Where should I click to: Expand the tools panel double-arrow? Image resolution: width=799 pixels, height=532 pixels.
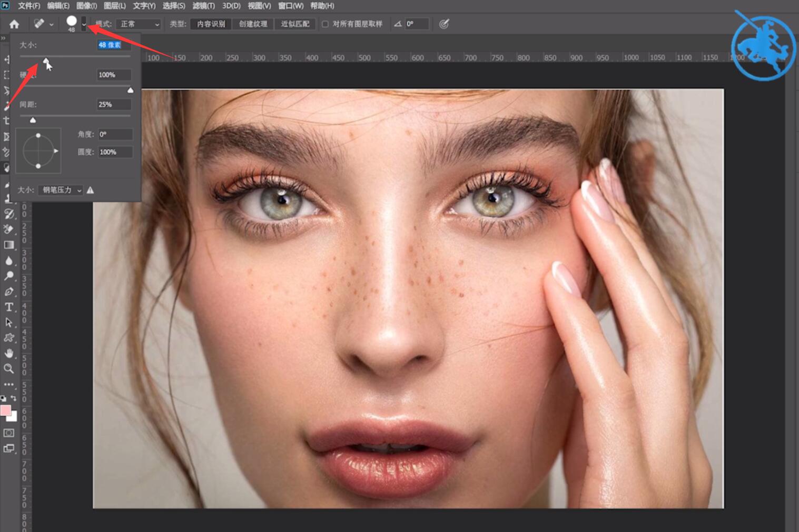(x=3, y=38)
